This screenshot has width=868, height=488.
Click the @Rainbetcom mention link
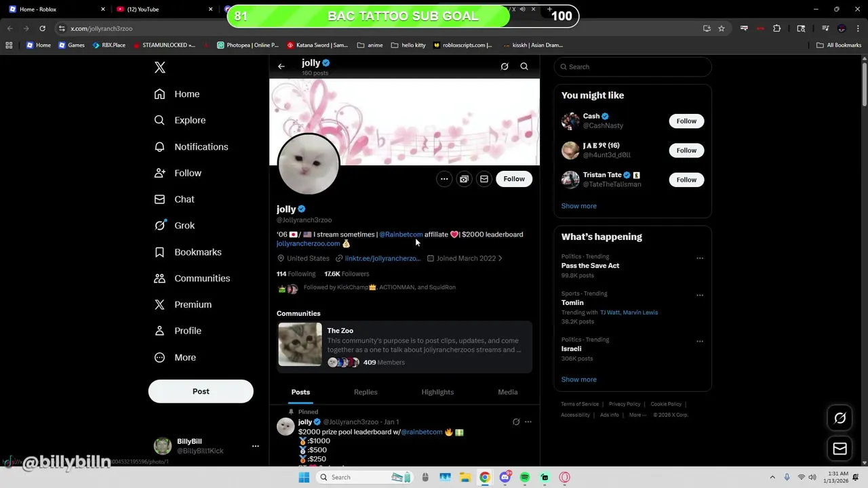coord(401,235)
